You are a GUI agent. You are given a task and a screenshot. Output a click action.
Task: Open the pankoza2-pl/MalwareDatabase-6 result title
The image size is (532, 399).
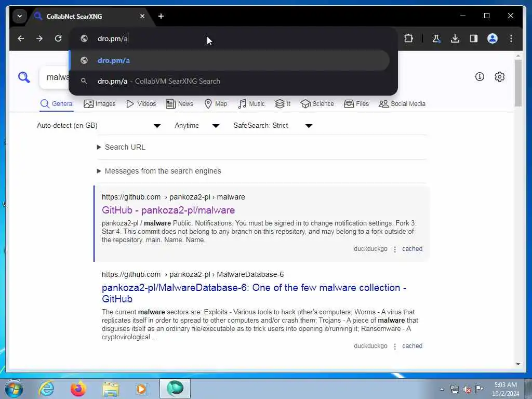pos(254,293)
